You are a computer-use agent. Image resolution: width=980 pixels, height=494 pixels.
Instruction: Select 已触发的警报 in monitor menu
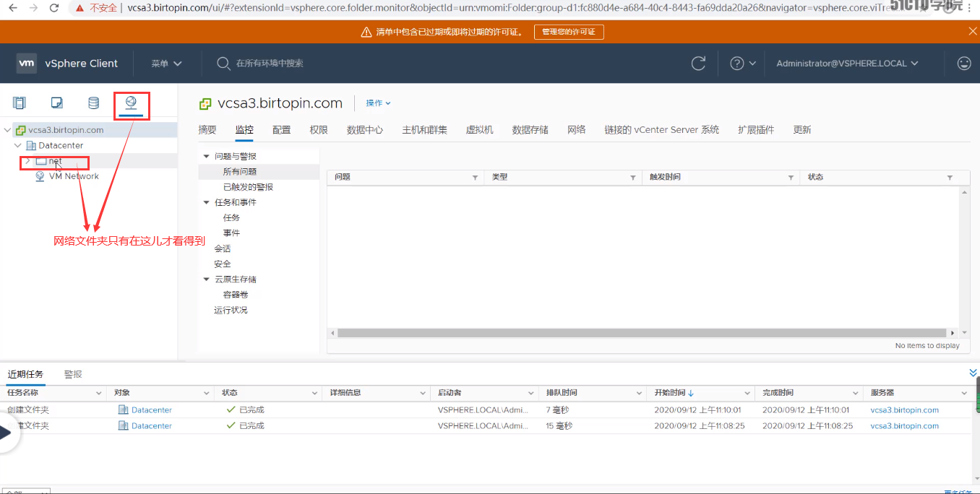(248, 187)
